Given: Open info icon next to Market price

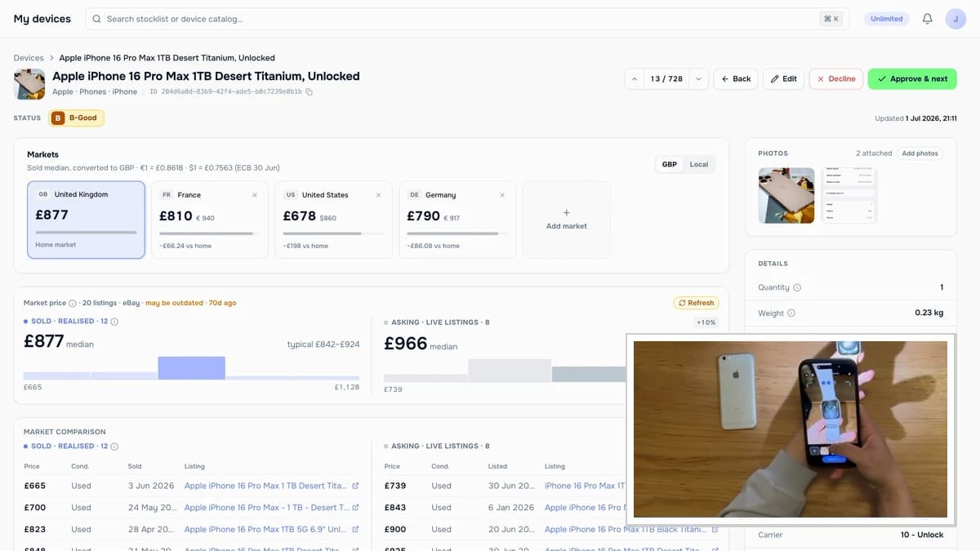Looking at the screenshot, I should coord(73,303).
